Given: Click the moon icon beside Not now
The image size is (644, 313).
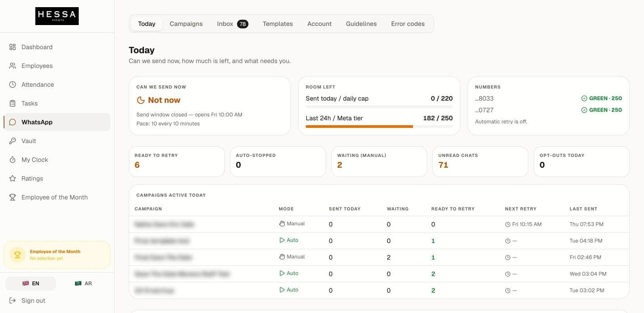Looking at the screenshot, I should (x=140, y=100).
